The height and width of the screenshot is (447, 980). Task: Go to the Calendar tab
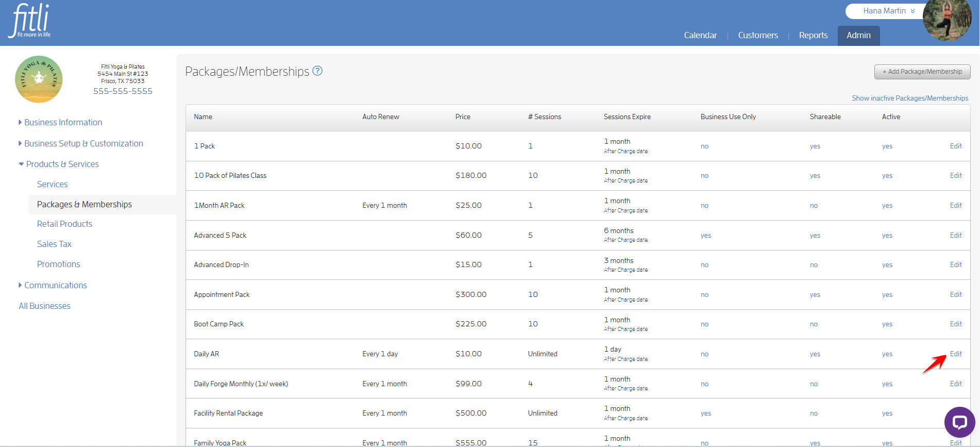[x=700, y=35]
